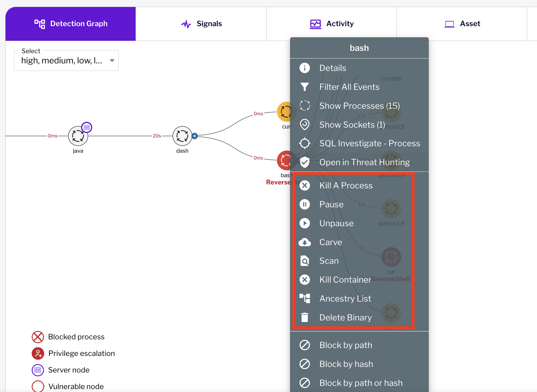537x392 pixels.
Task: Switch to the Activity tab
Action: (x=331, y=24)
